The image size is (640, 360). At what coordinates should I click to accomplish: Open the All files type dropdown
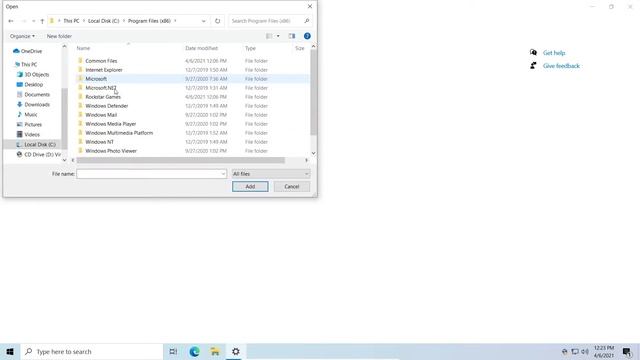coord(271,174)
